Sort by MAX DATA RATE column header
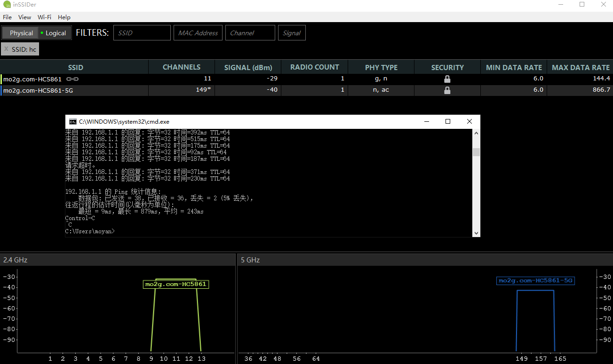This screenshot has height=364, width=613. tap(581, 67)
